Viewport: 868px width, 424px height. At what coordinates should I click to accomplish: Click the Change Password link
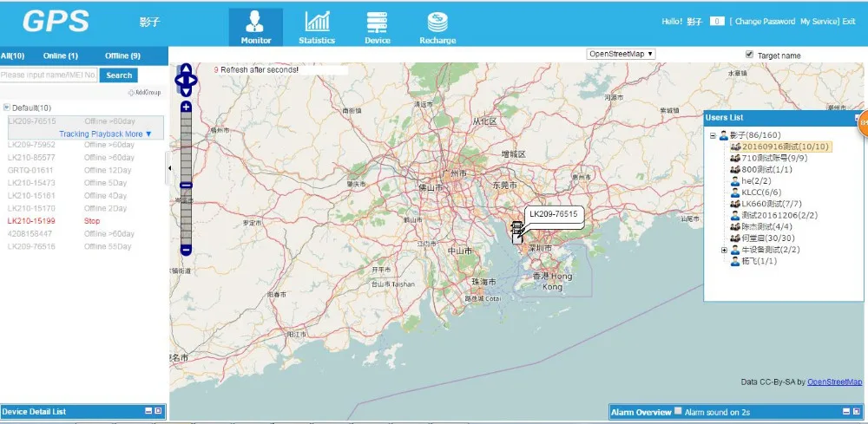pos(765,22)
